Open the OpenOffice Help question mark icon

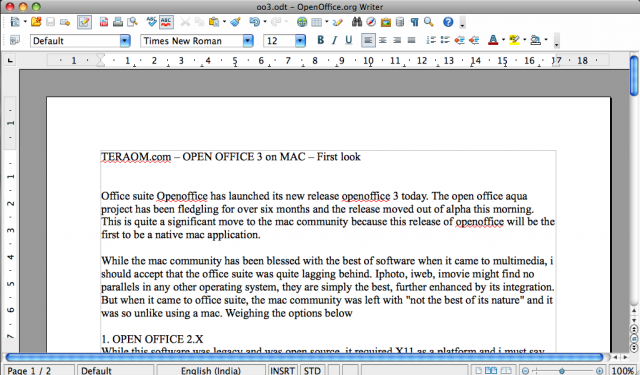point(448,22)
